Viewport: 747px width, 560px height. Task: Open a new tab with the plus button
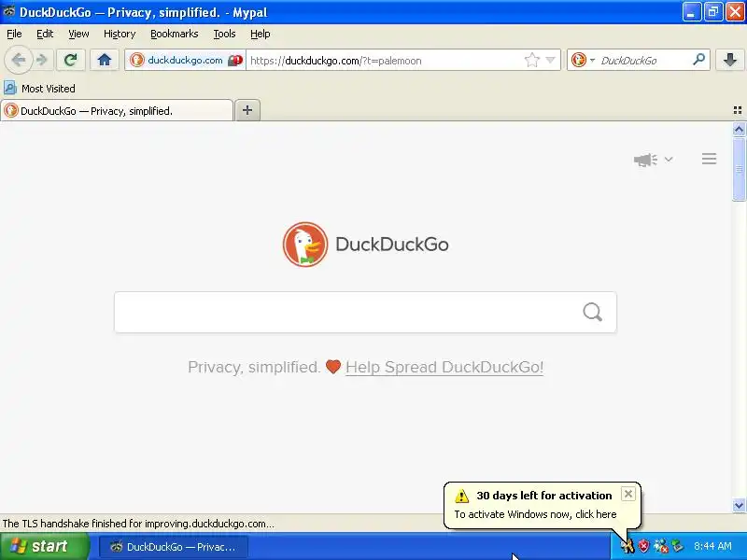[x=247, y=110]
